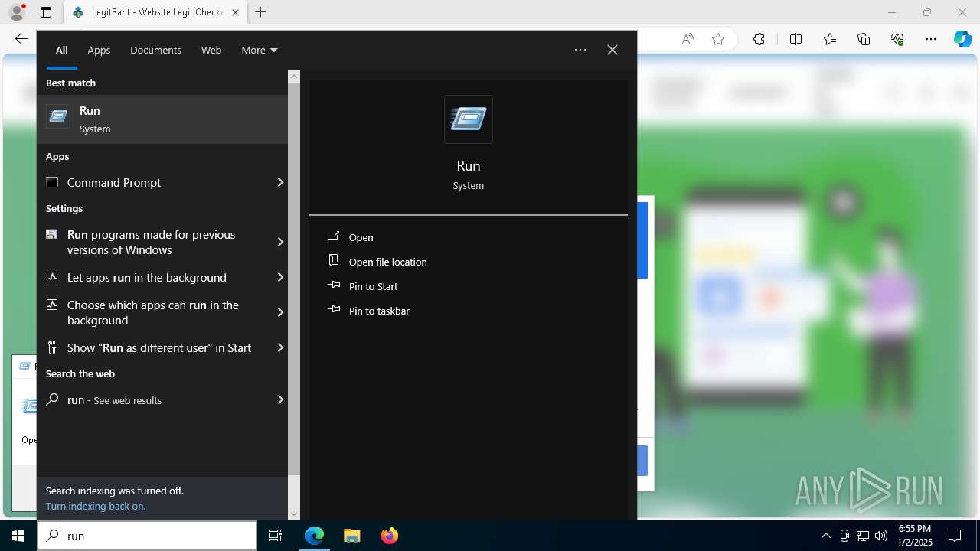980x551 pixels.
Task: Open Edge Browser essentials
Action: click(897, 39)
